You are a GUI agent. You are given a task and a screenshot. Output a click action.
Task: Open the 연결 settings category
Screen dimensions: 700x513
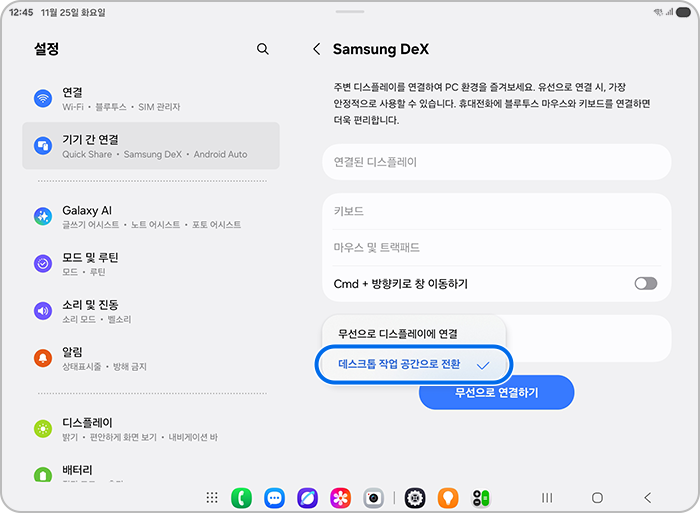151,98
